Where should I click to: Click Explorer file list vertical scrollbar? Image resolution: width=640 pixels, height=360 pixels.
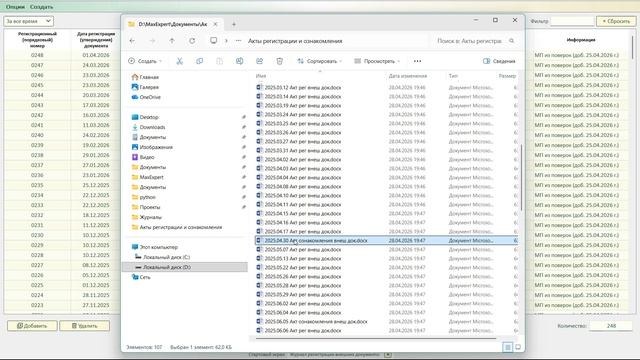pyautogui.click(x=521, y=177)
